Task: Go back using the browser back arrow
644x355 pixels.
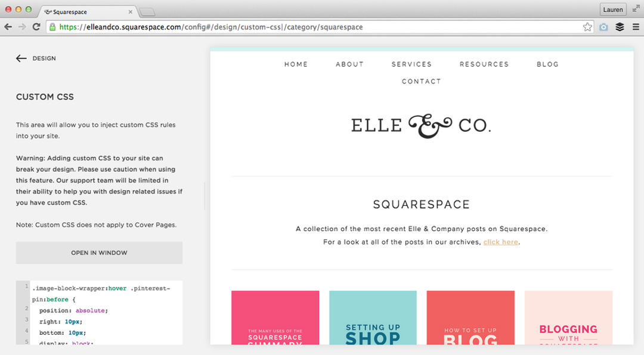Action: point(8,27)
